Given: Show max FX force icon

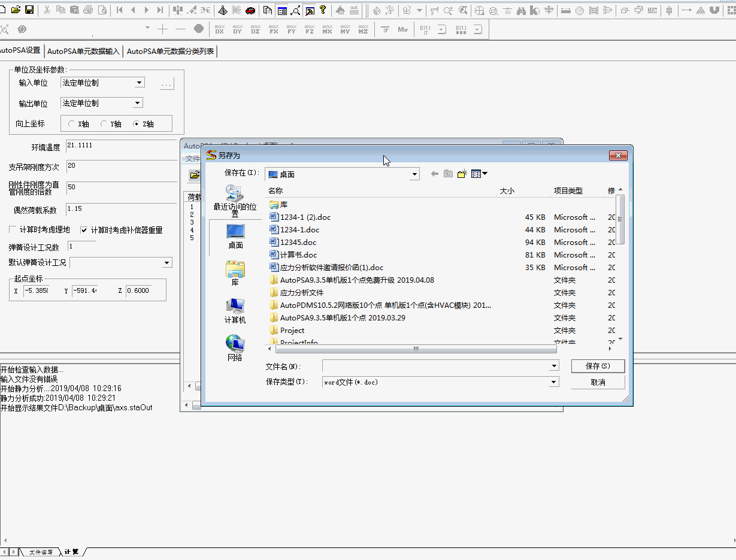Looking at the screenshot, I should 274,29.
